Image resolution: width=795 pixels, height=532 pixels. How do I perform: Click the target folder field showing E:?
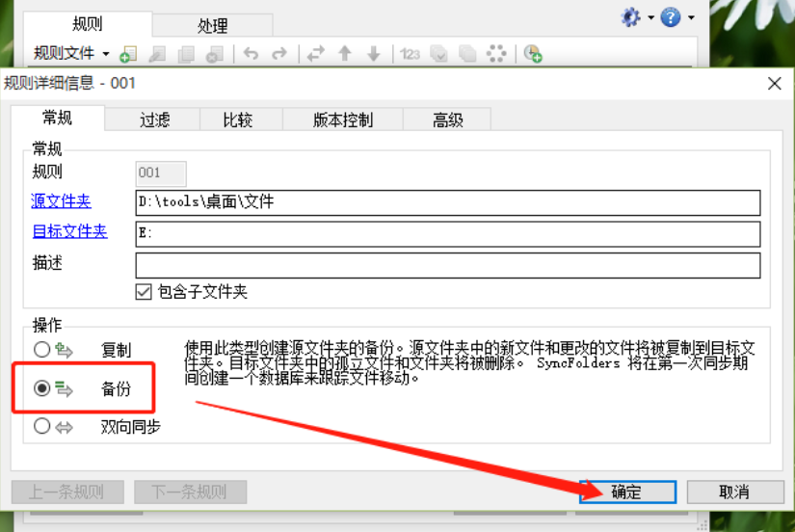click(x=448, y=234)
